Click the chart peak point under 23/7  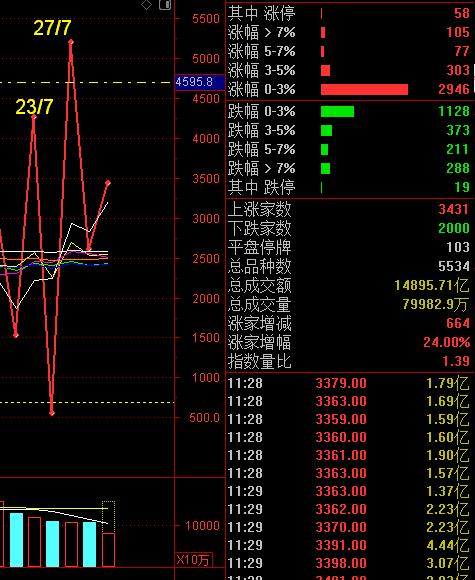[x=34, y=117]
